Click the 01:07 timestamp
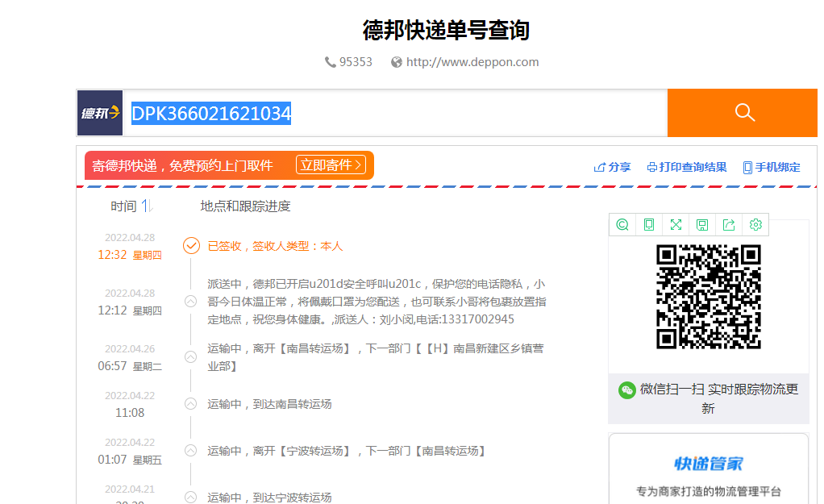 [112, 460]
